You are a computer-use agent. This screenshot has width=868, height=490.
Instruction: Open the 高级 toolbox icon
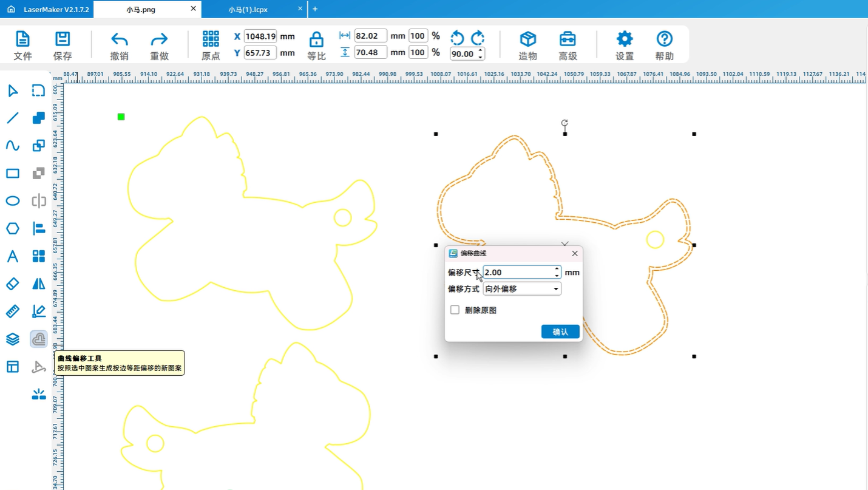[568, 39]
